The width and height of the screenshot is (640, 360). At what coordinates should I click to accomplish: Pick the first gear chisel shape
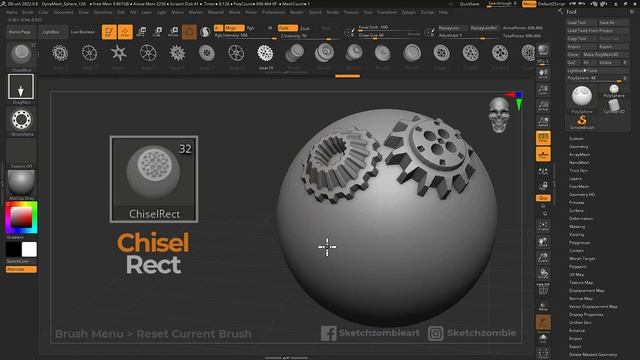(x=60, y=53)
